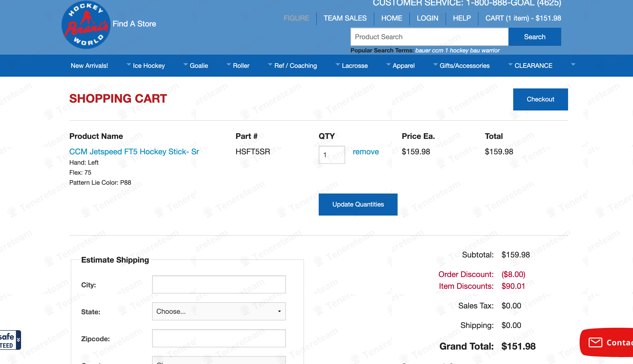Screen dimensions: 633x364
Task: Click the SHOPPING CART heading
Action: (x=118, y=98)
